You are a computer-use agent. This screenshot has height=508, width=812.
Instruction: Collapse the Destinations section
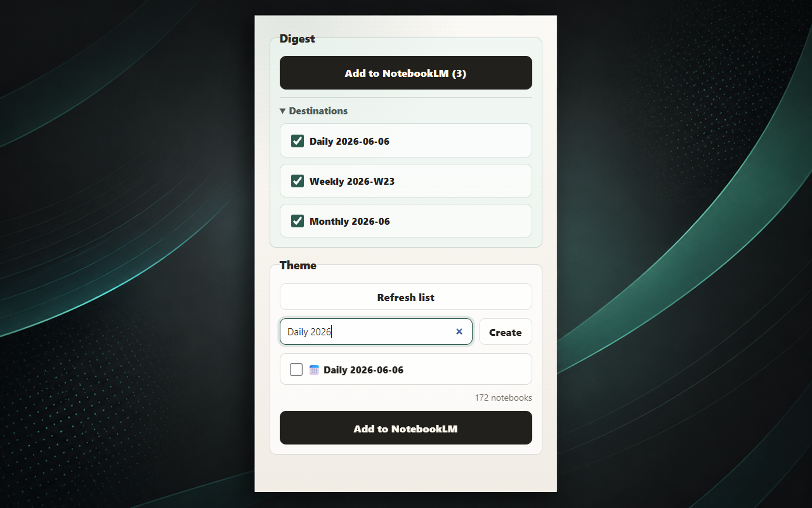[314, 110]
